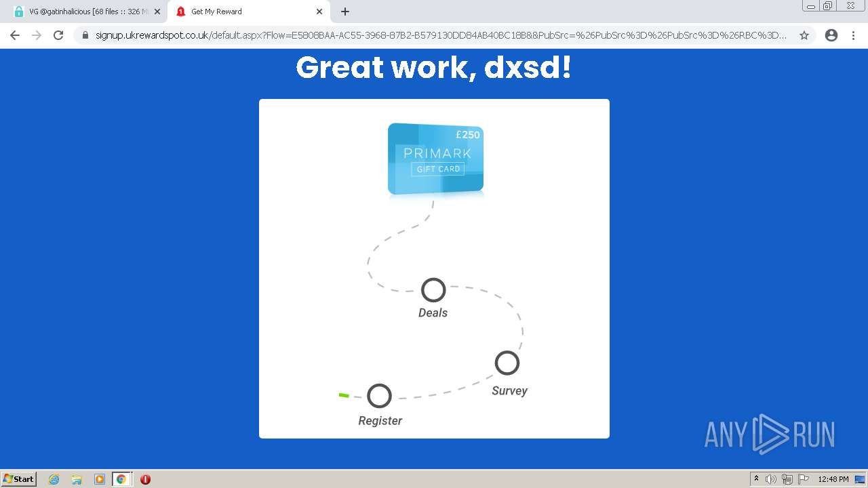Open Chrome's three-dot menu
The height and width of the screenshot is (488, 868).
coord(853,35)
